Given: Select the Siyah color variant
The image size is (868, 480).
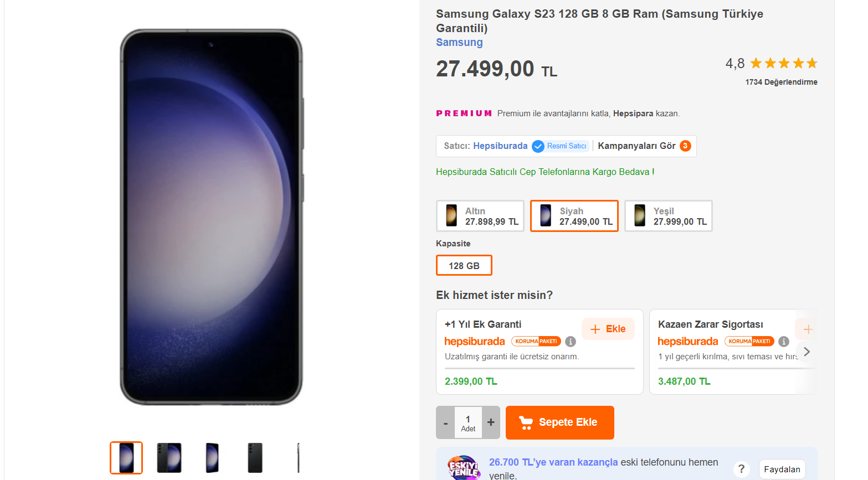Looking at the screenshot, I should coord(574,216).
